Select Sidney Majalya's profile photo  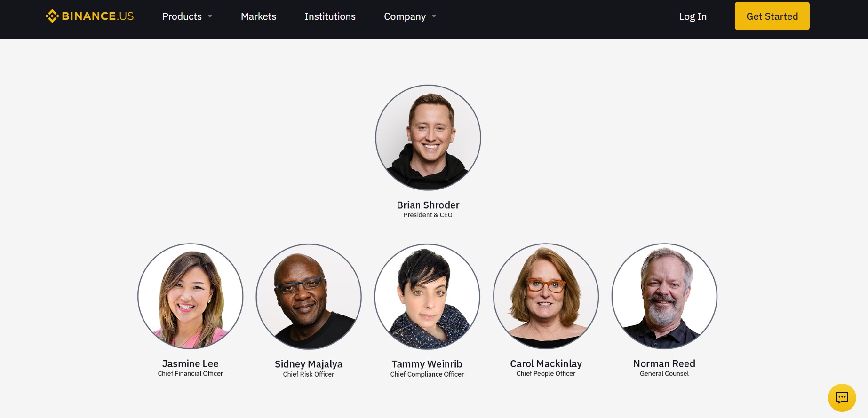[x=309, y=297]
